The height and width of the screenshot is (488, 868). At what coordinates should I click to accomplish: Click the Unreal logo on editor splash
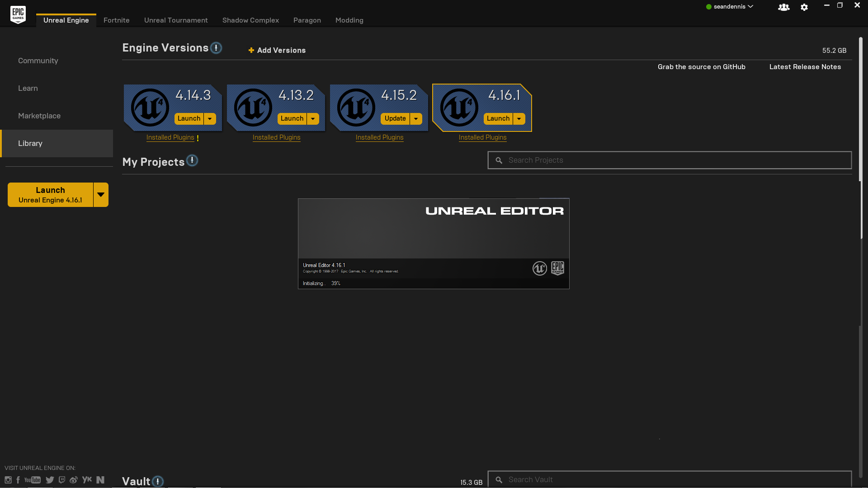[x=540, y=268]
